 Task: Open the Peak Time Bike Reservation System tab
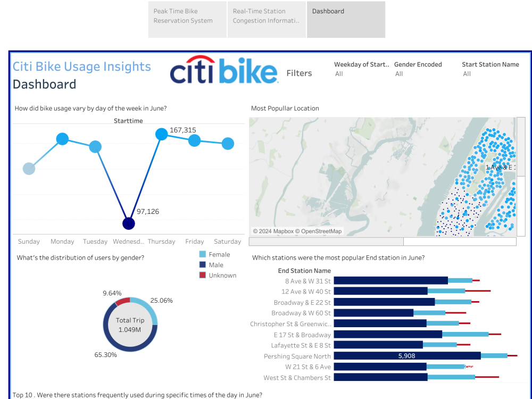coord(187,19)
